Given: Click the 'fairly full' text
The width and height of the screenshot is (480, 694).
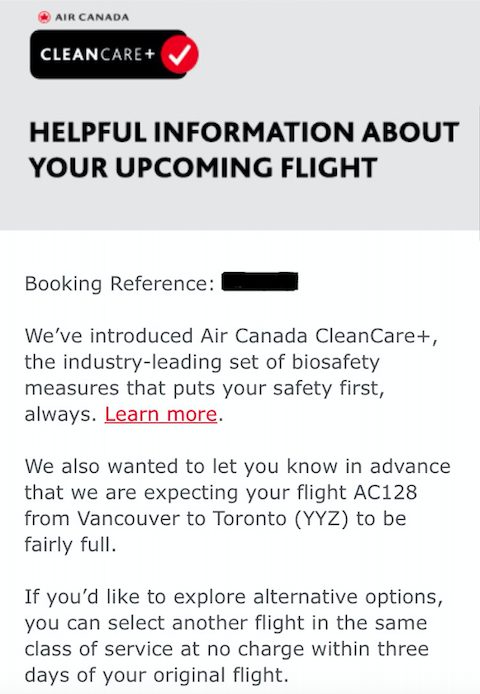Looking at the screenshot, I should 70,545.
